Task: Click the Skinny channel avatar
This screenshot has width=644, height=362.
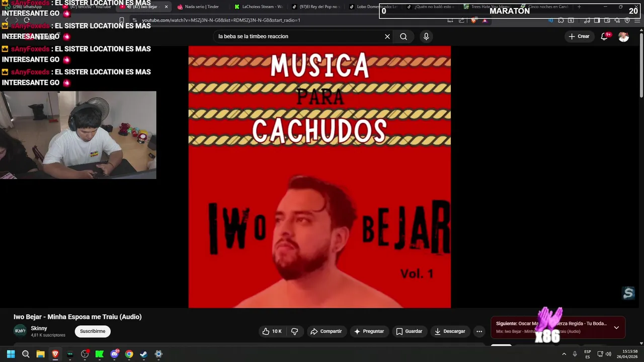Action: click(20, 331)
